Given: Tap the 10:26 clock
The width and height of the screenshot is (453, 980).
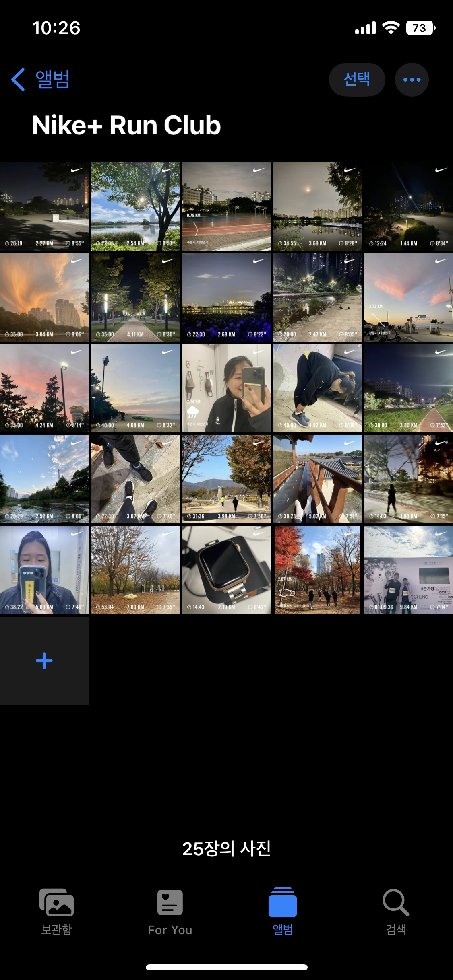Looking at the screenshot, I should (56, 28).
